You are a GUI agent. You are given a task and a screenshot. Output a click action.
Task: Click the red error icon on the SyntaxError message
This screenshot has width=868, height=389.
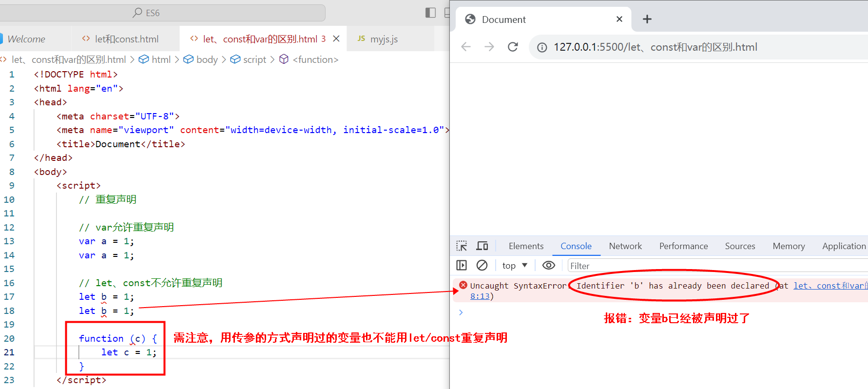pyautogui.click(x=463, y=285)
